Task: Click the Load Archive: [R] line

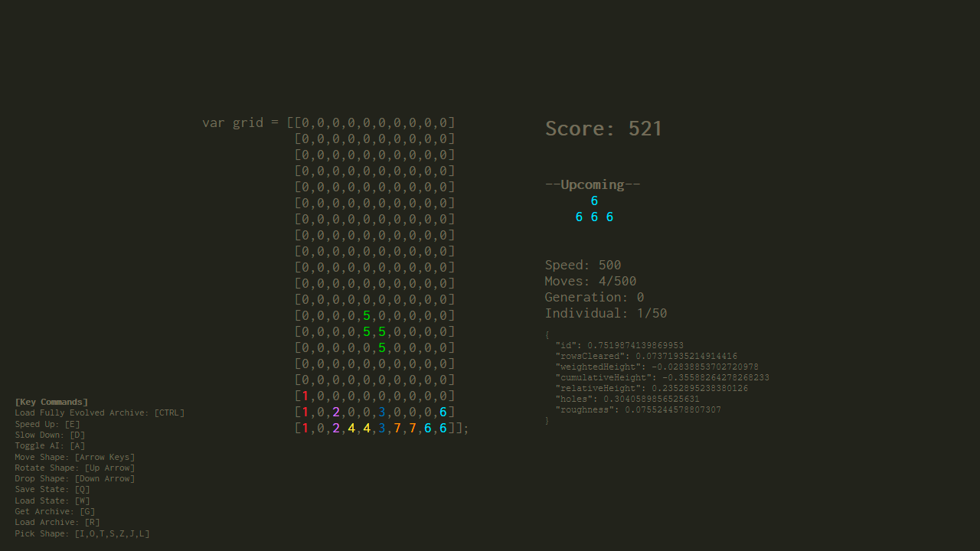Action: tap(57, 523)
